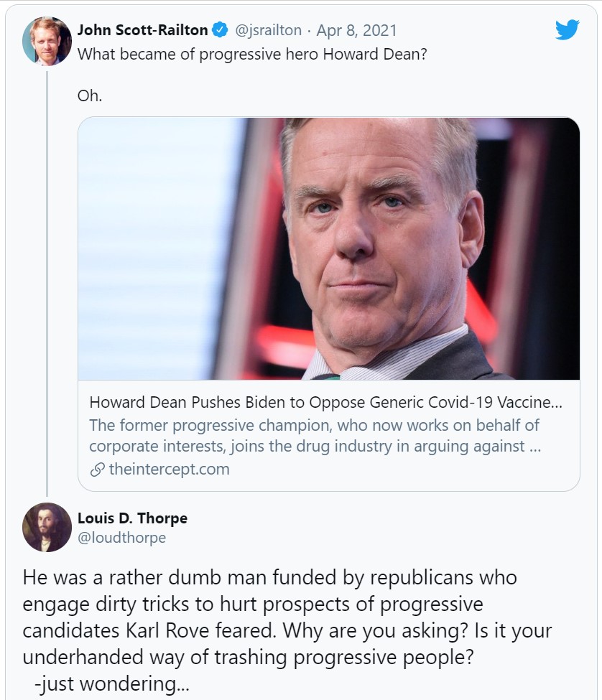Open Louis D. Thorpe's profile avatar
The width and height of the screenshot is (602, 700).
[x=47, y=527]
